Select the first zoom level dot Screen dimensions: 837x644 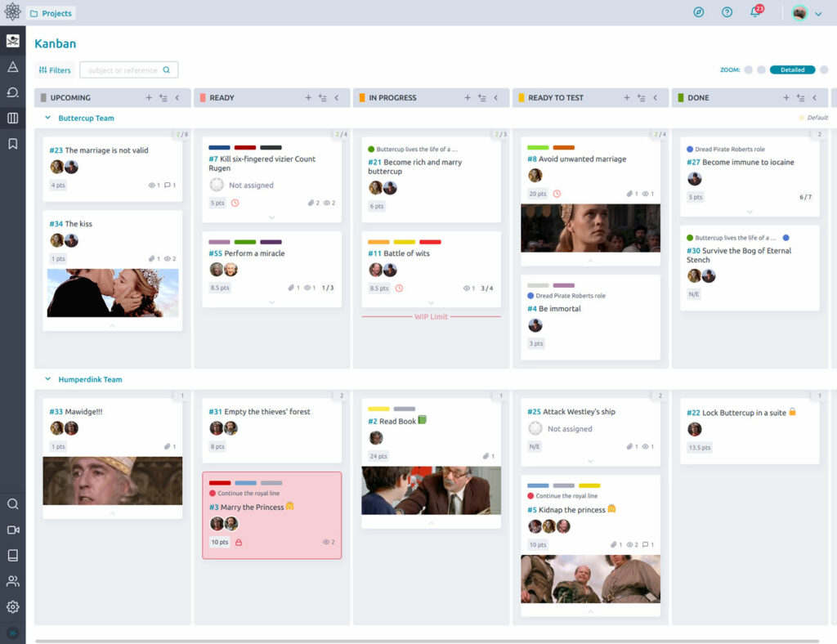coord(749,70)
